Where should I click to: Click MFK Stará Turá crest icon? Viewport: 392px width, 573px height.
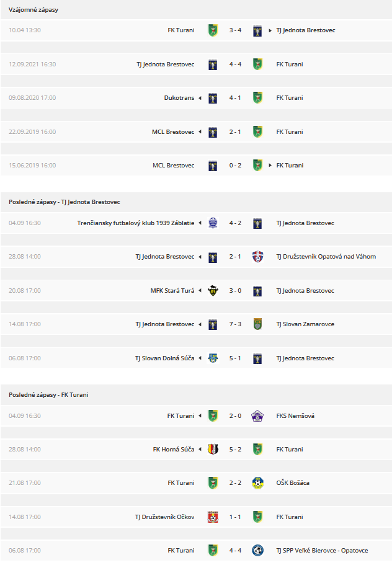pos(213,291)
